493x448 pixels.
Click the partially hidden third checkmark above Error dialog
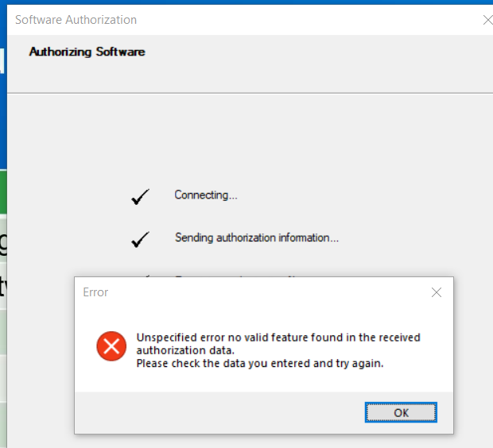coord(146,276)
